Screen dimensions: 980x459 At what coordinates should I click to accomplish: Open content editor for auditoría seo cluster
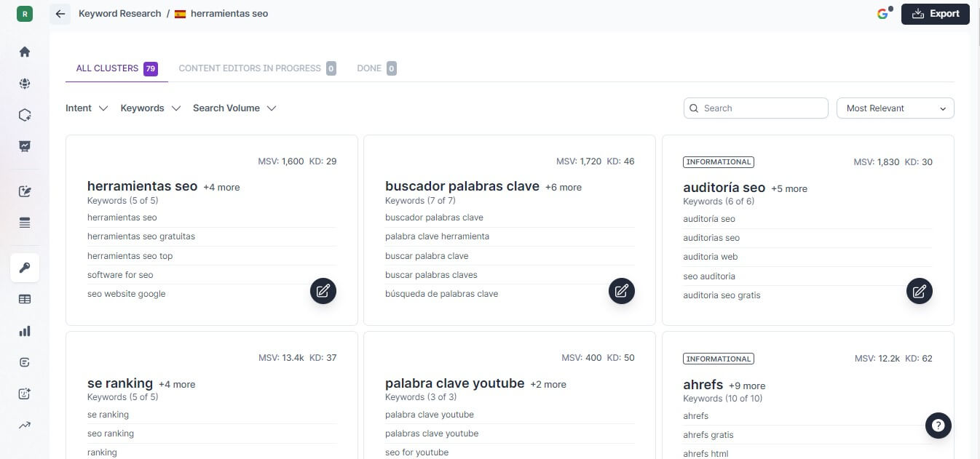pyautogui.click(x=919, y=291)
